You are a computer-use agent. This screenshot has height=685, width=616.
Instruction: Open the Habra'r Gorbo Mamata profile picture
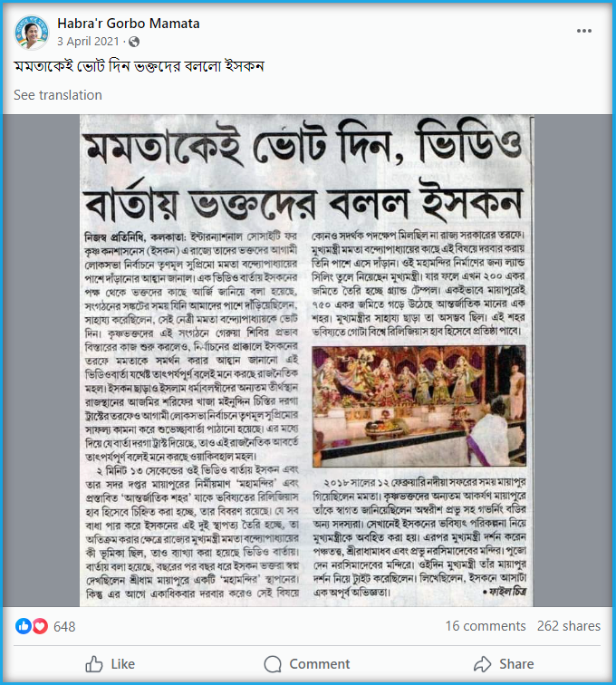click(x=32, y=33)
